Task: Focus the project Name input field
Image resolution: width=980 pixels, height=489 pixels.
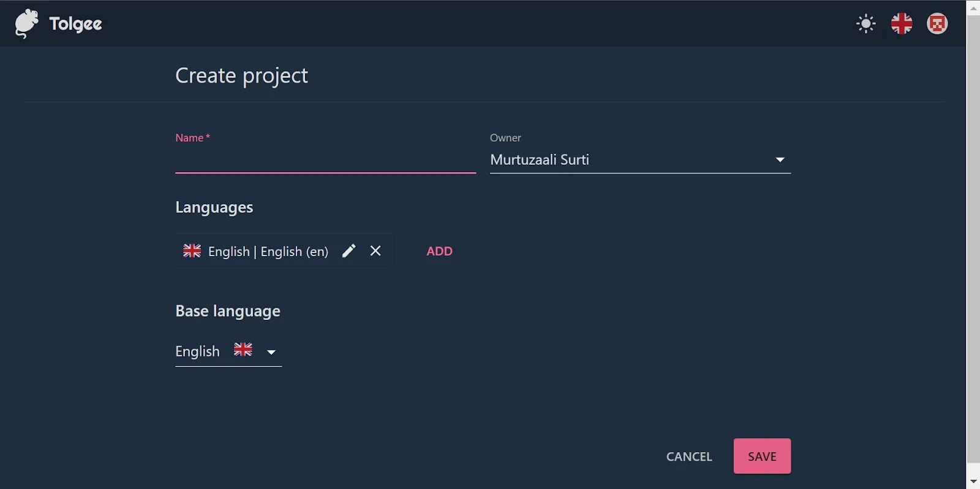Action: pos(325,161)
